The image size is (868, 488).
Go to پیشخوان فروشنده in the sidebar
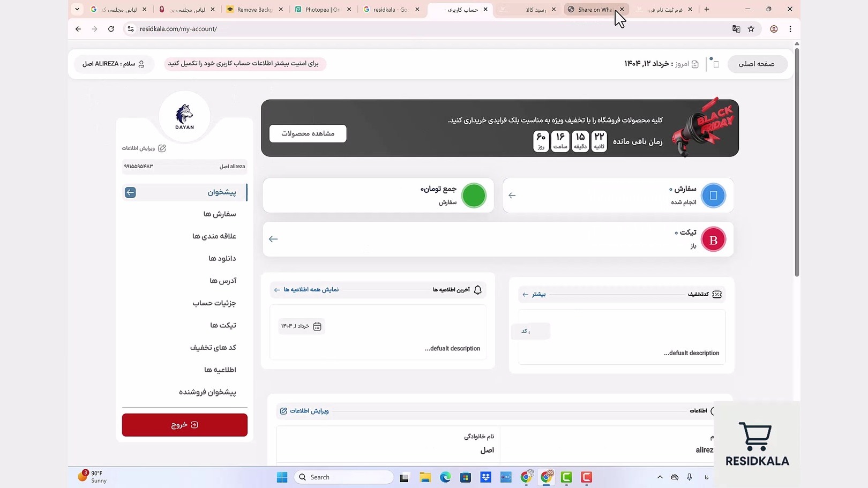(207, 392)
